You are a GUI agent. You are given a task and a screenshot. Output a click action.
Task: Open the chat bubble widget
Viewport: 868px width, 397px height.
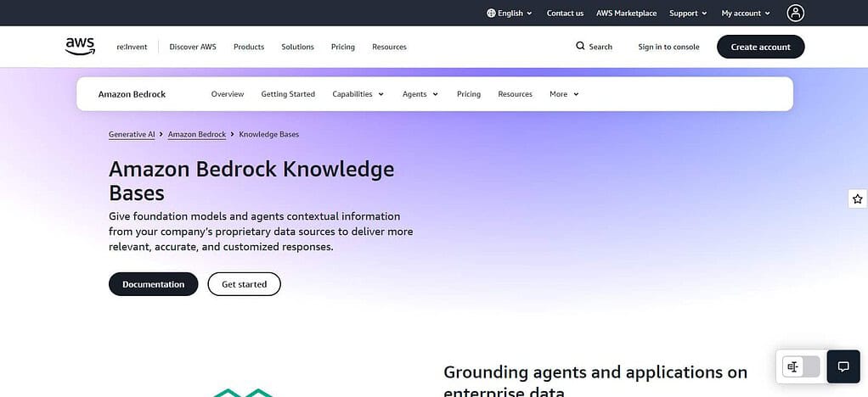point(843,366)
